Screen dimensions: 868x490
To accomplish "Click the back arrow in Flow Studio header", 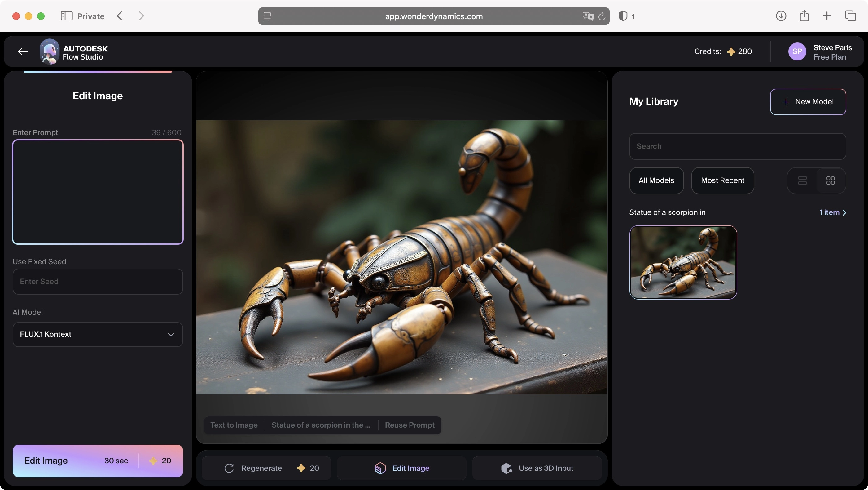I will point(23,51).
